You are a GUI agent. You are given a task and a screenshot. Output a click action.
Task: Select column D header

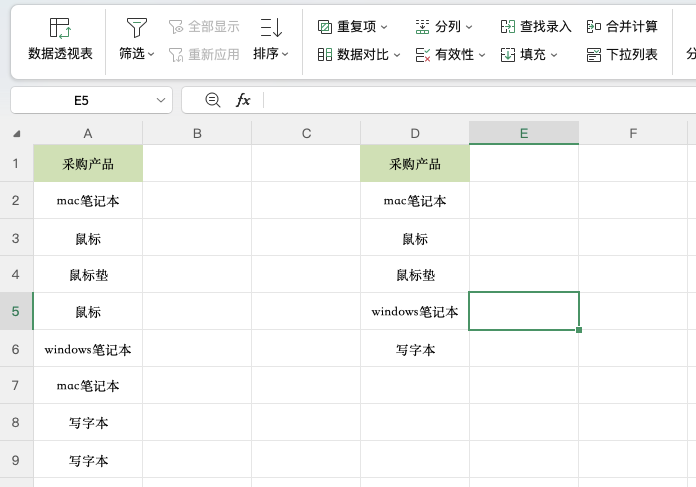click(x=415, y=133)
